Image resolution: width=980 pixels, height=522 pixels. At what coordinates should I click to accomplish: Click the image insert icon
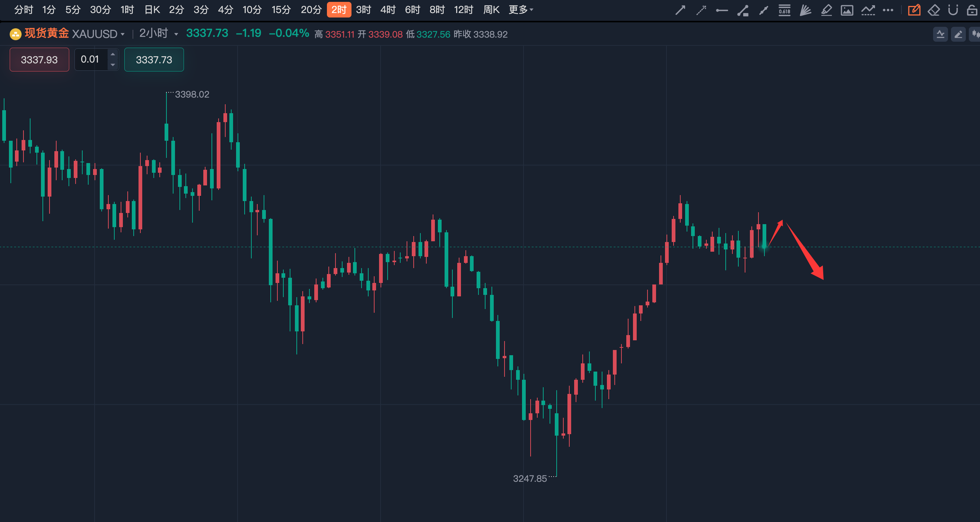846,10
